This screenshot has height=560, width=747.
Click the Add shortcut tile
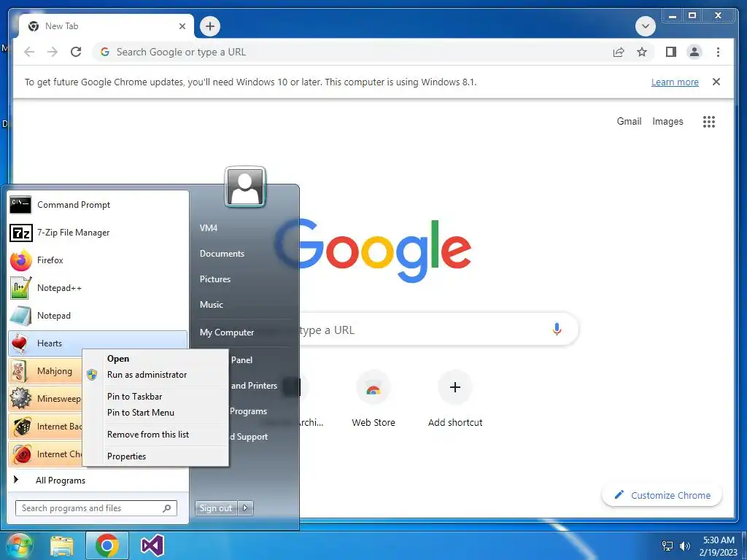455,399
